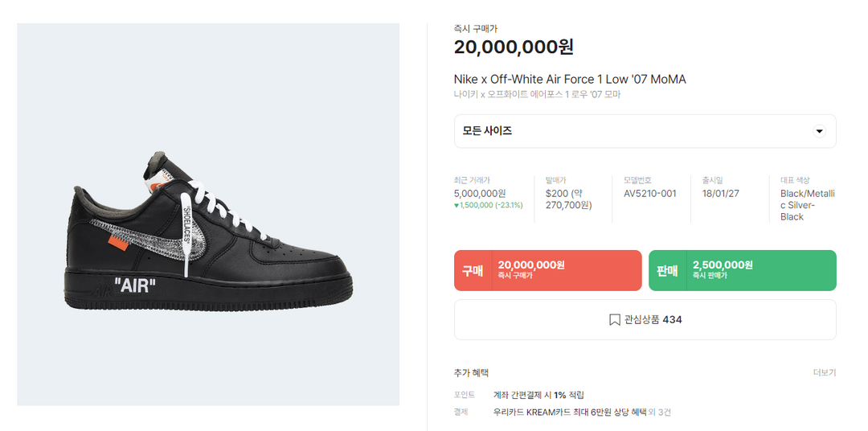Click the bookmark icon beside 관심상품
Image resolution: width=868 pixels, height=431 pixels.
tap(615, 320)
